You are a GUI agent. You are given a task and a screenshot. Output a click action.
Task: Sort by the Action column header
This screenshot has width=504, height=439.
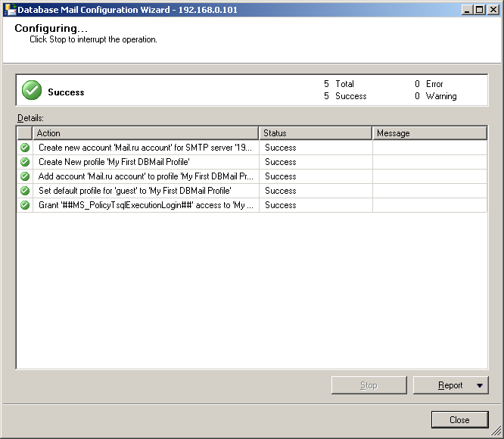click(145, 133)
